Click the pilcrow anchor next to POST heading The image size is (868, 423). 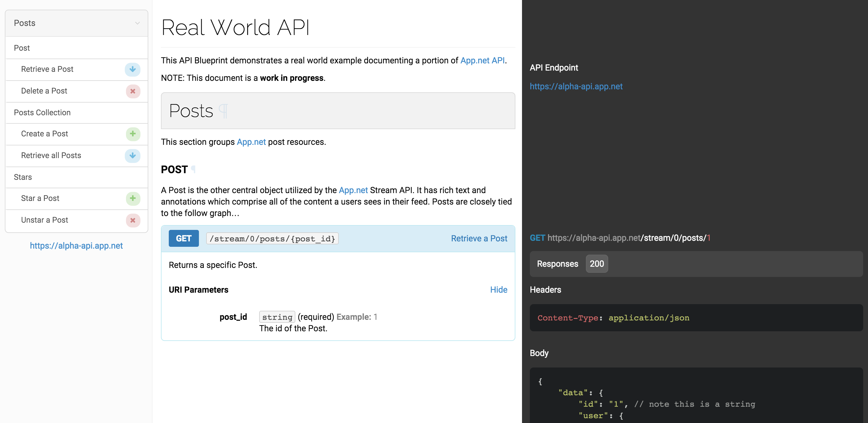tap(193, 169)
